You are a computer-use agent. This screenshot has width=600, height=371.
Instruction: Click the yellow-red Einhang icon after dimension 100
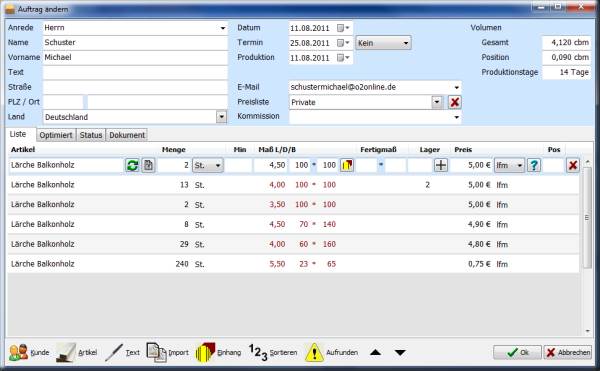tap(347, 165)
